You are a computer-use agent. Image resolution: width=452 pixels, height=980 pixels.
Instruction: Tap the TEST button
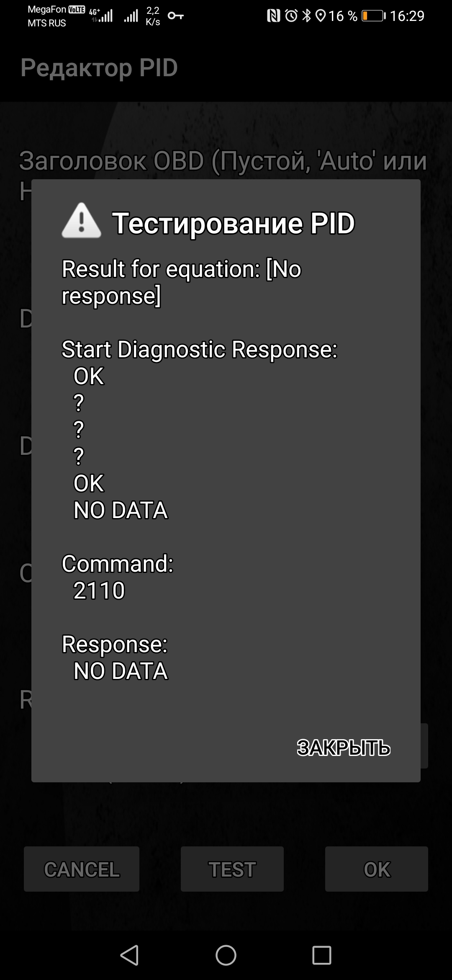pos(232,869)
